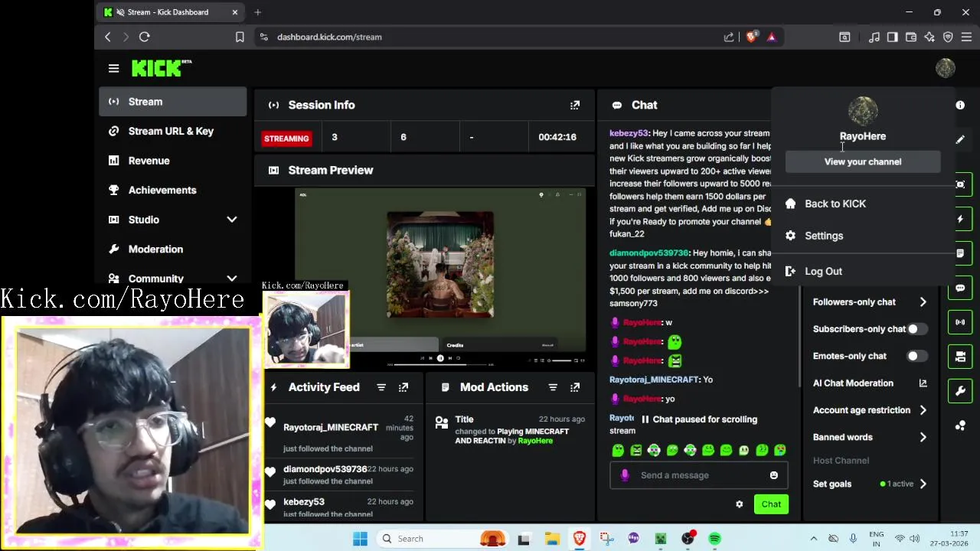Open Windows Start menu
The width and height of the screenshot is (980, 551).
click(x=360, y=539)
